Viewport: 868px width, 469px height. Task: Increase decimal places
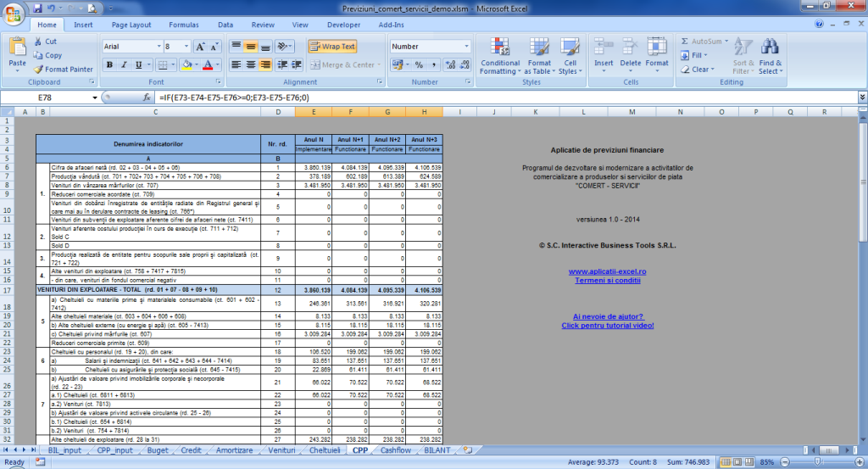coord(450,64)
